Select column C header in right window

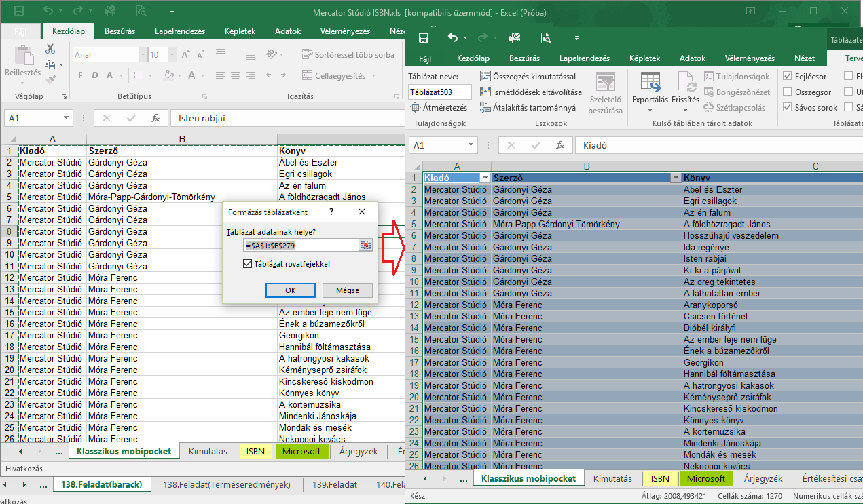[815, 166]
